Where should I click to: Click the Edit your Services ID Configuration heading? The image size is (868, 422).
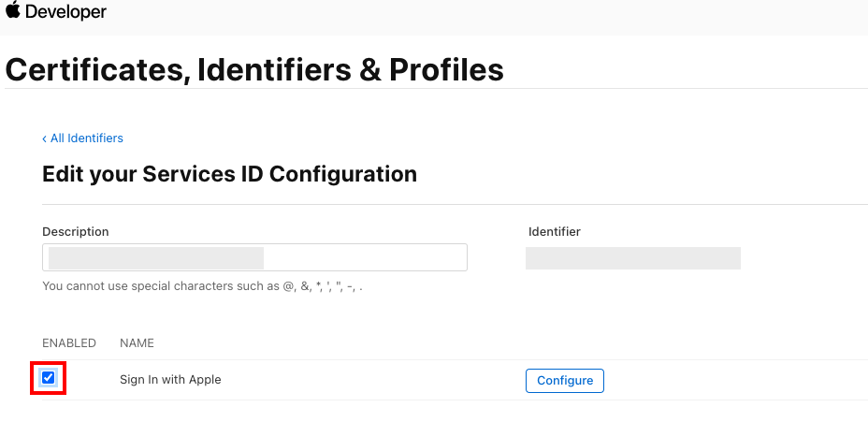[x=229, y=174]
